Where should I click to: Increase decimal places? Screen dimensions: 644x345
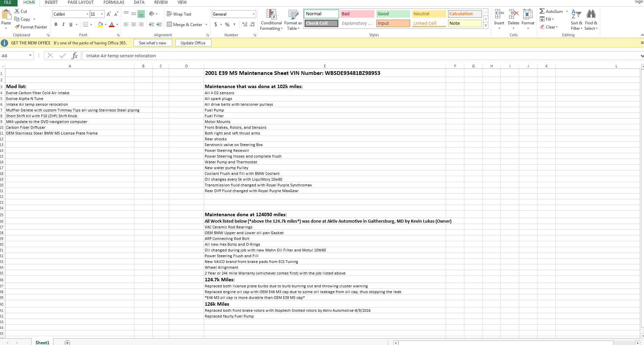pyautogui.click(x=245, y=24)
